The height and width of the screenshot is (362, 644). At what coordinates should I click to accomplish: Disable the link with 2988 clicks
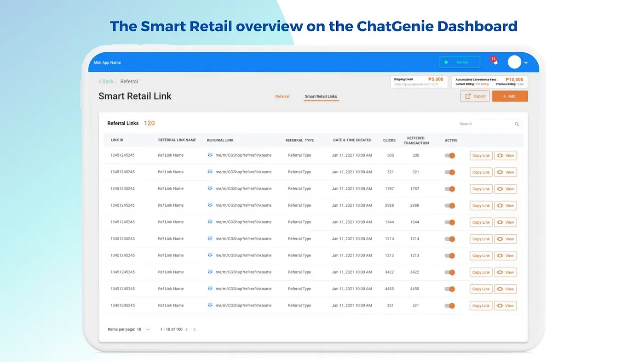click(450, 206)
